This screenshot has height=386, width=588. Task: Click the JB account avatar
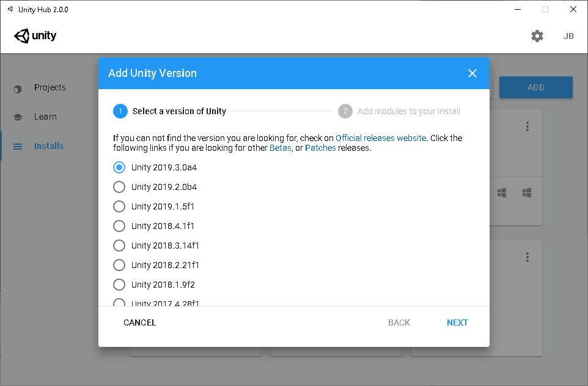pyautogui.click(x=568, y=36)
